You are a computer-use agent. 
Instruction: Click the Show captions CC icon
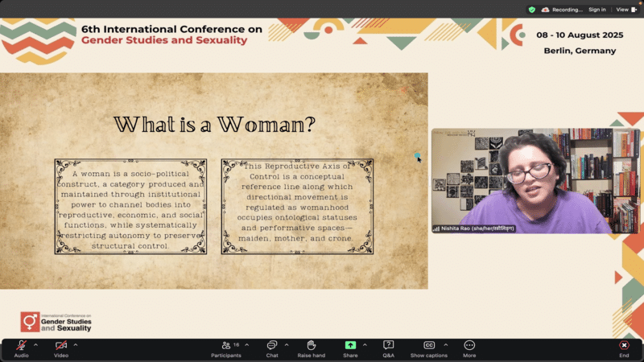point(428,345)
